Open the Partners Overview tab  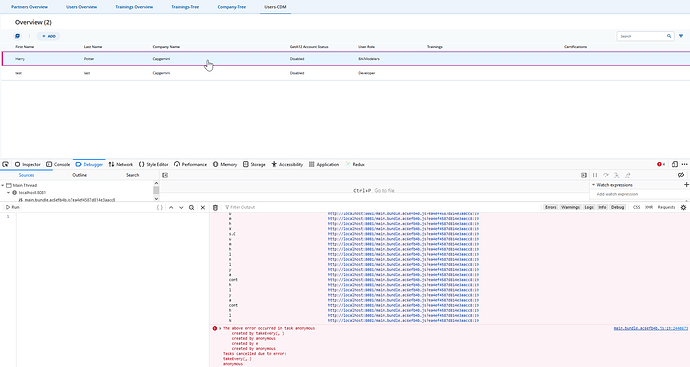click(x=29, y=7)
